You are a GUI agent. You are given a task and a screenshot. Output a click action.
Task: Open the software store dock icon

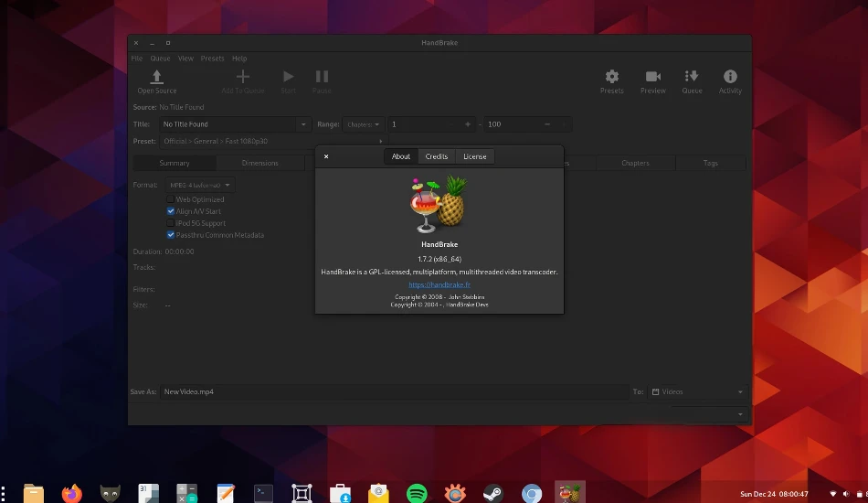click(340, 493)
